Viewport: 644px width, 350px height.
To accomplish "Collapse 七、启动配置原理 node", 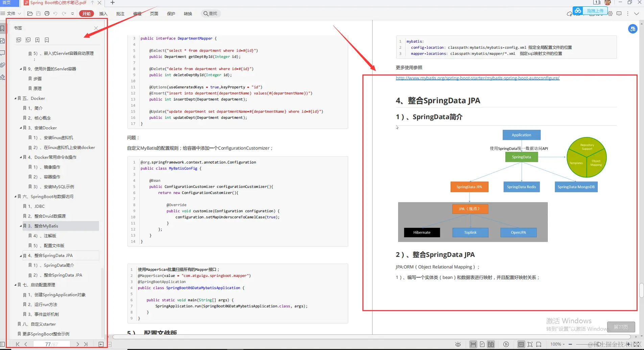I will pyautogui.click(x=16, y=285).
